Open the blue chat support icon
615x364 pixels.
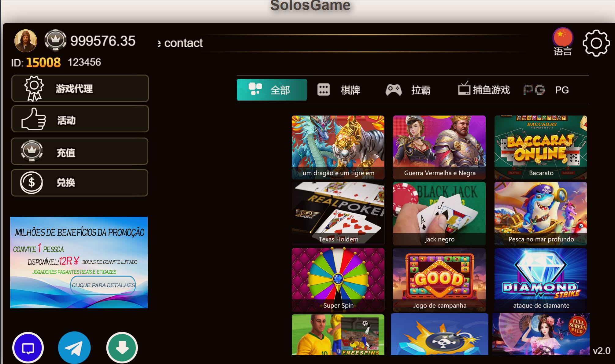tap(28, 347)
